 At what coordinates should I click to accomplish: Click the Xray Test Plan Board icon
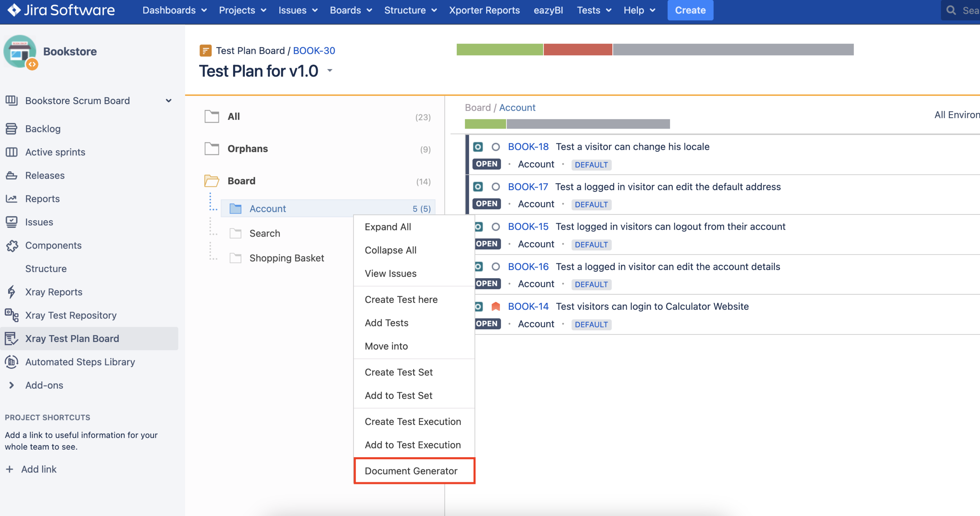click(x=11, y=338)
